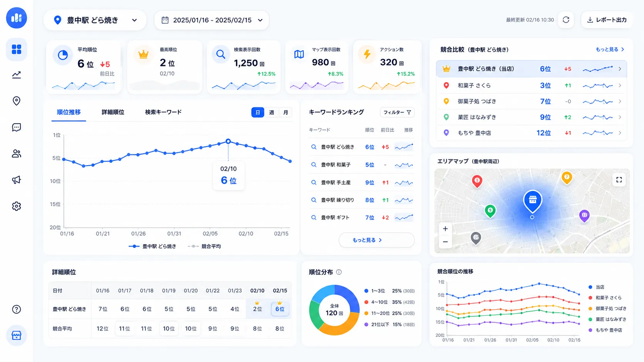The height and width of the screenshot is (362, 644).
Task: Zoom out on the area map
Action: 445,242
